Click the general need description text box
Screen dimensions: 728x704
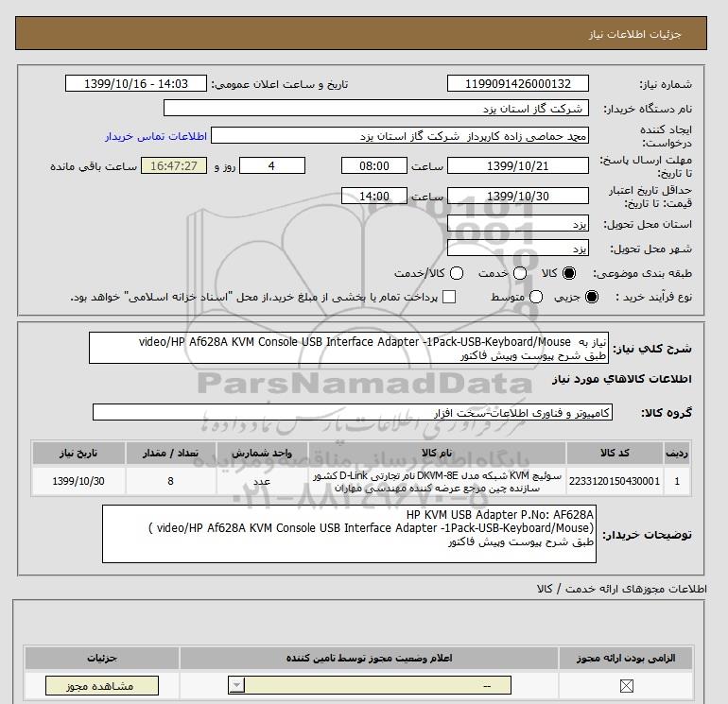pyautogui.click(x=349, y=348)
